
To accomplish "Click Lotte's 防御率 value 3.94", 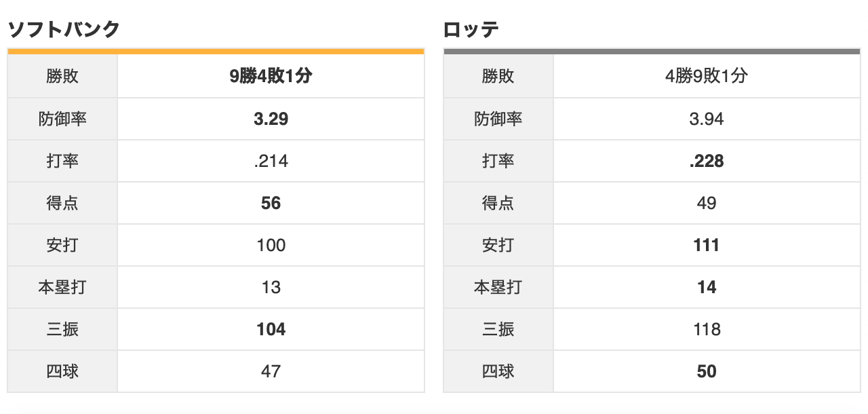I will pos(707,119).
